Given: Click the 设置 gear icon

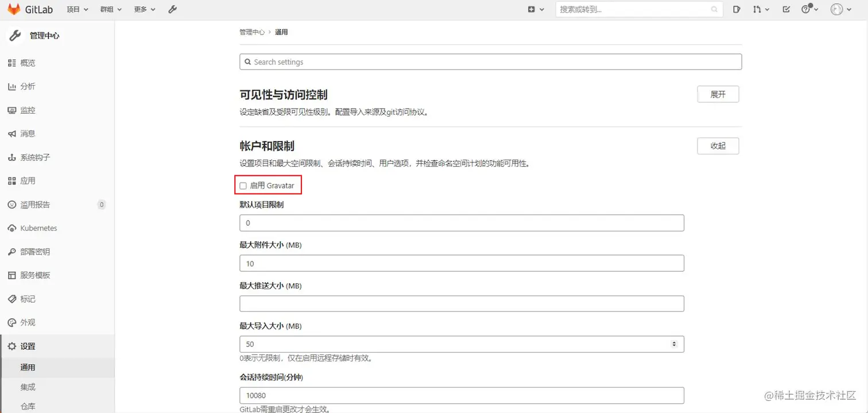Looking at the screenshot, I should coord(11,346).
